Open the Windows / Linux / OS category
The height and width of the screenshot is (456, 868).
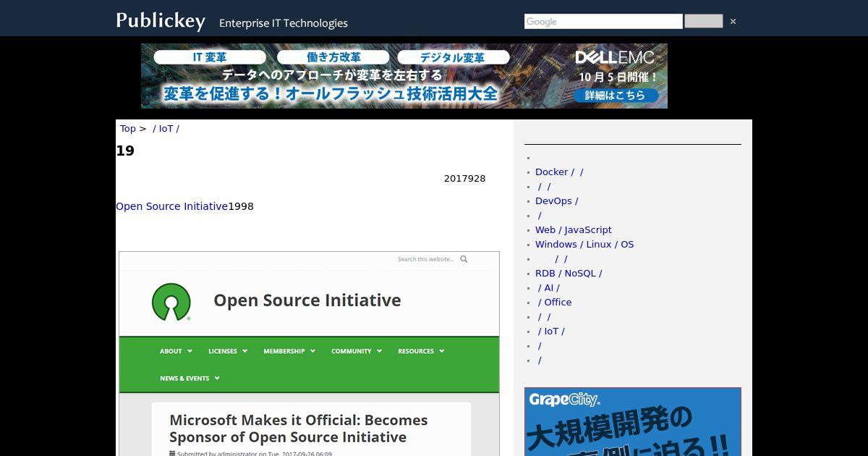click(x=584, y=244)
